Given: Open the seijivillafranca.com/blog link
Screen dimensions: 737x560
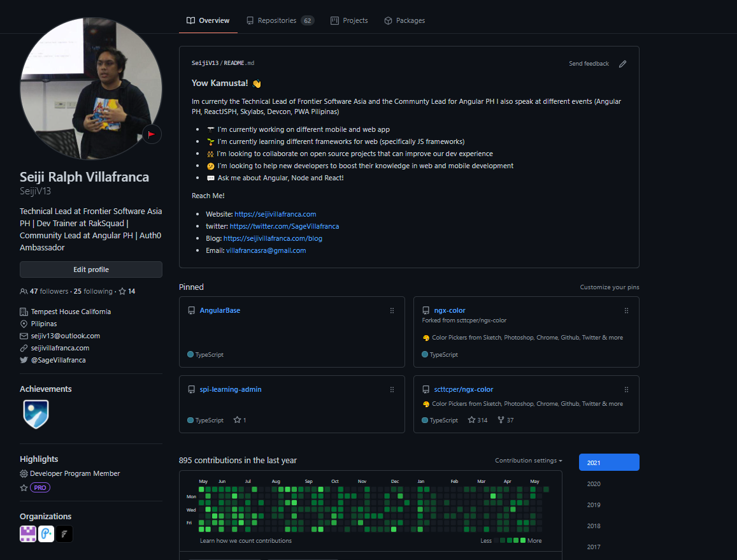Looking at the screenshot, I should (273, 238).
